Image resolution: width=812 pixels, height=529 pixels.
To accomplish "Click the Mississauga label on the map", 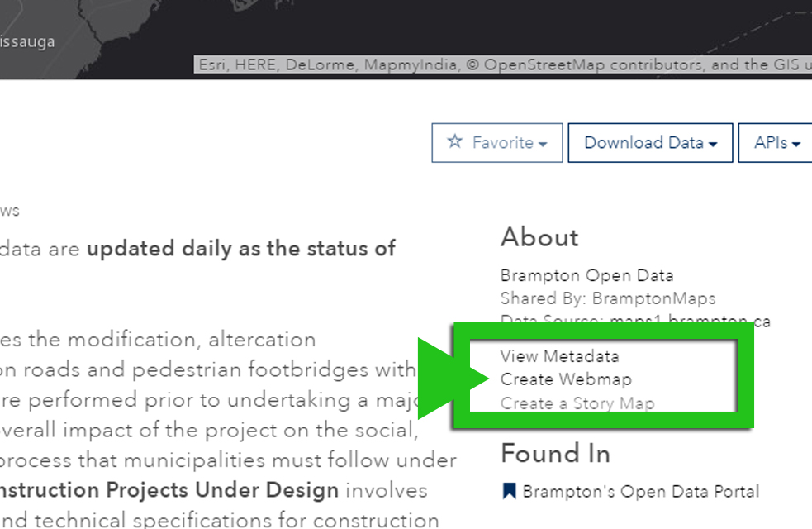I will [x=26, y=41].
